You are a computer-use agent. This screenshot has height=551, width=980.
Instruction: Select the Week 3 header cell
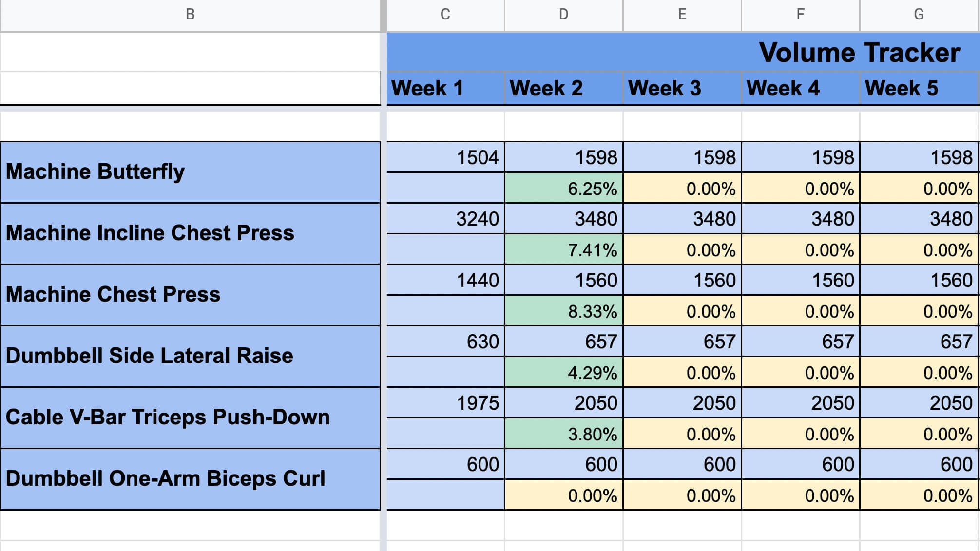pyautogui.click(x=682, y=88)
